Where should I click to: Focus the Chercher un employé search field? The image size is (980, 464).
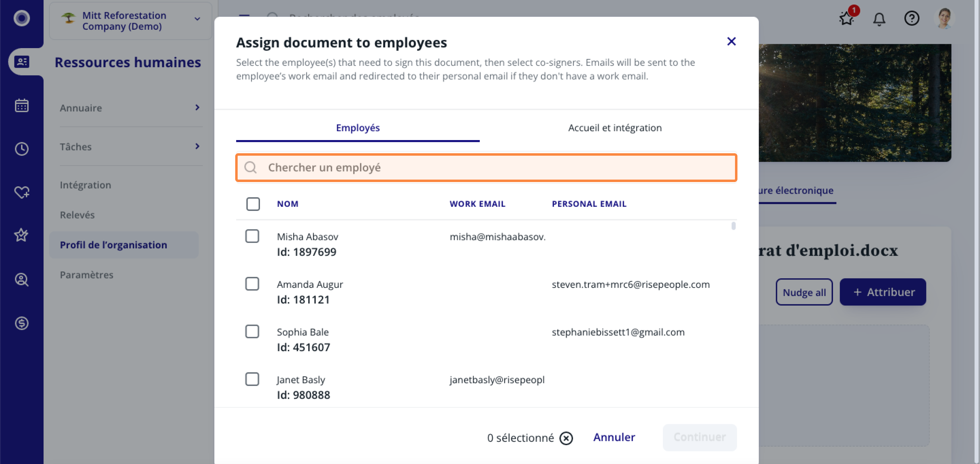tap(486, 167)
